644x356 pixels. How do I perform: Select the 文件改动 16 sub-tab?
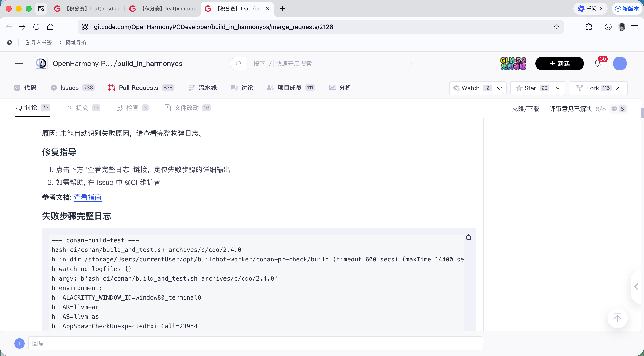tap(188, 108)
